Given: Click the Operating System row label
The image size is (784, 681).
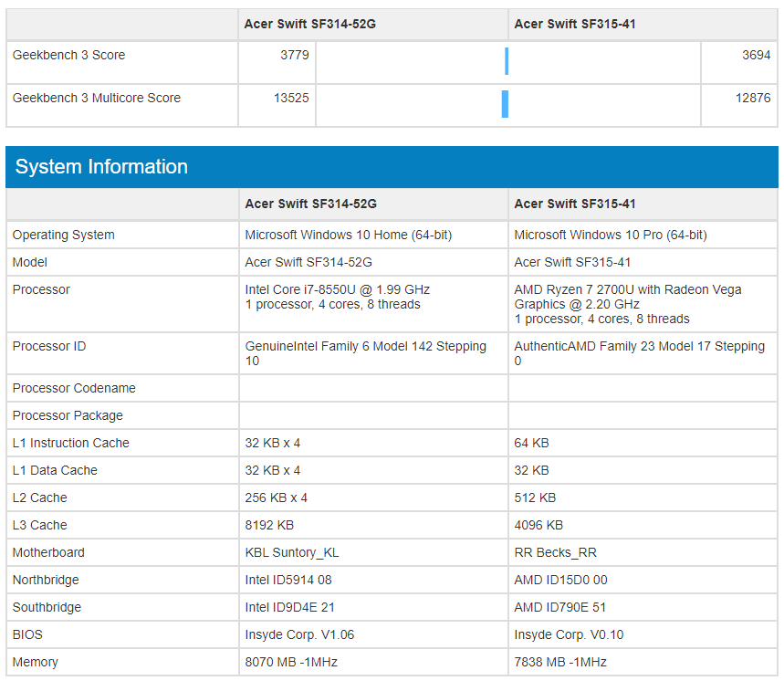Looking at the screenshot, I should click(64, 235).
